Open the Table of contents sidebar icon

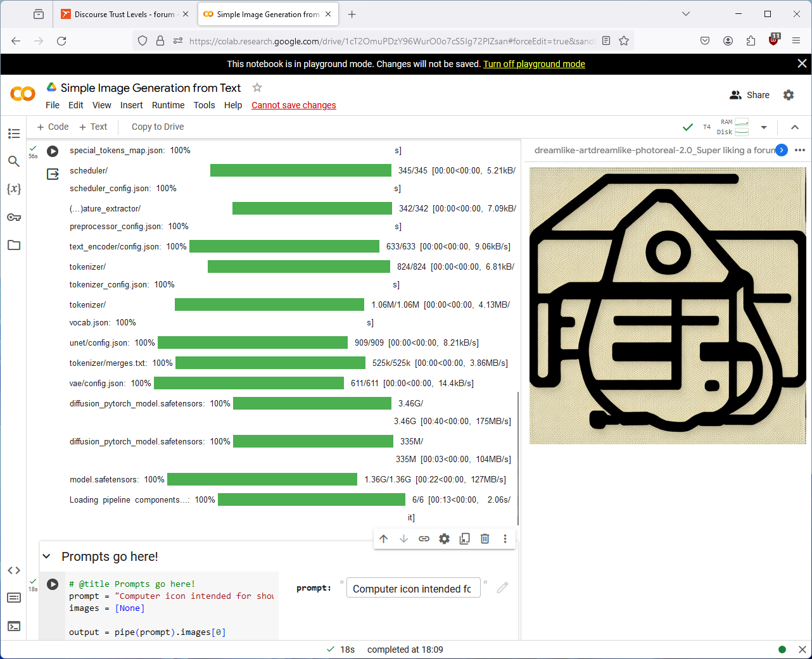[14, 134]
